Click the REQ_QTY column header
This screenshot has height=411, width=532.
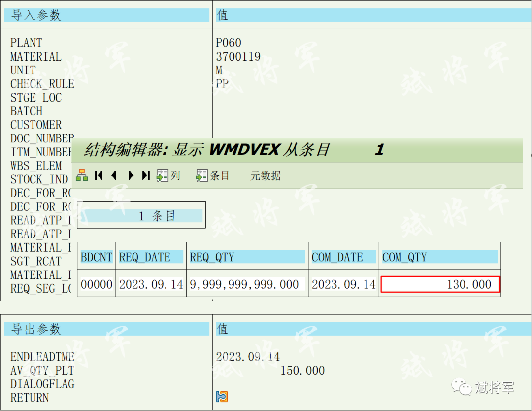coord(247,257)
